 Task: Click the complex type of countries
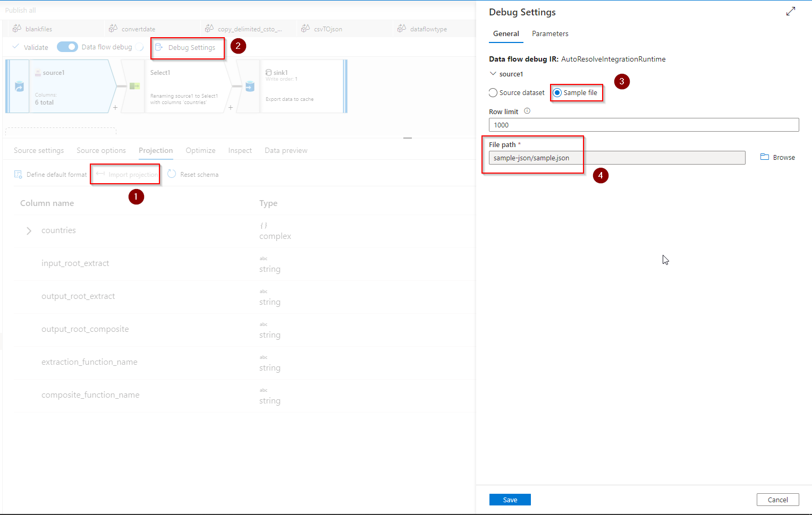coord(275,236)
